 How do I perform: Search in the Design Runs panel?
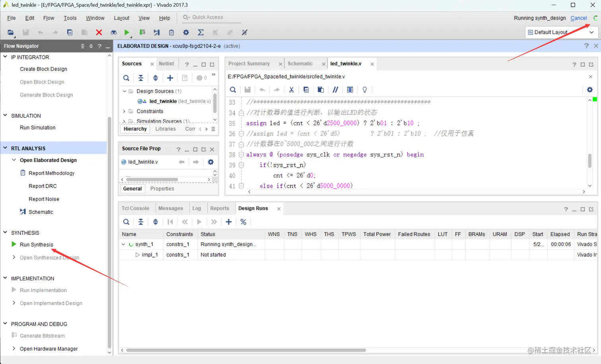[x=126, y=222]
